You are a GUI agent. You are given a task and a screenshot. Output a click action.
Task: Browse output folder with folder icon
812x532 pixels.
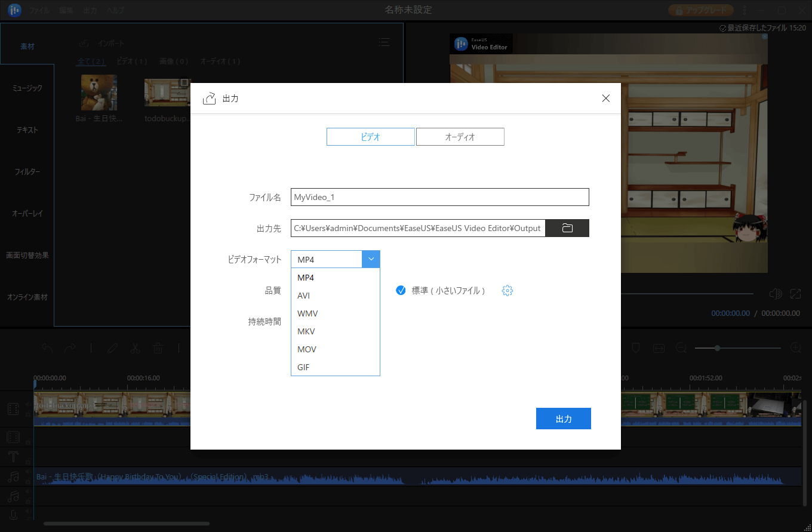pos(567,228)
